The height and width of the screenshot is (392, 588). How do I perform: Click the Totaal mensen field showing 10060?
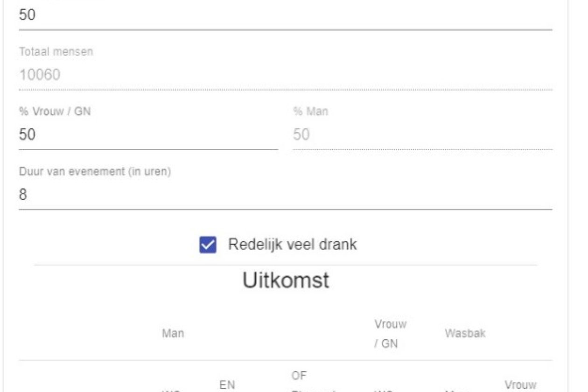pyautogui.click(x=285, y=75)
